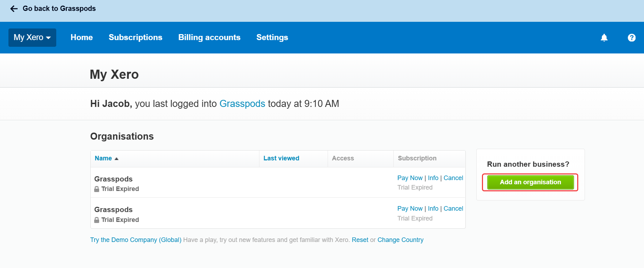Viewport: 644px width, 268px height.
Task: Open Grasspods link in the greeting message
Action: 242,104
